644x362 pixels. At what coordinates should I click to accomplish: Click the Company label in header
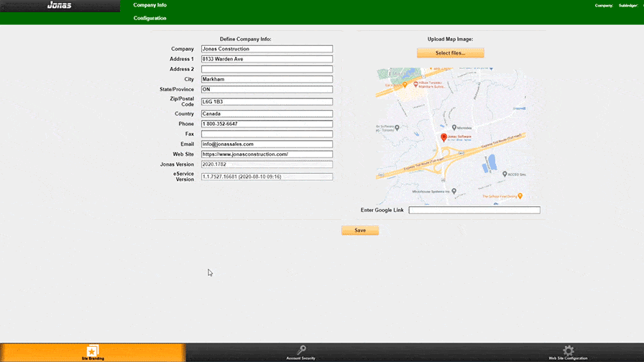coord(604,5)
